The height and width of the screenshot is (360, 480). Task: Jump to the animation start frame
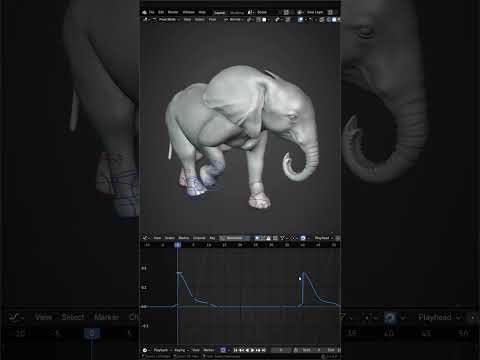[x=236, y=350]
